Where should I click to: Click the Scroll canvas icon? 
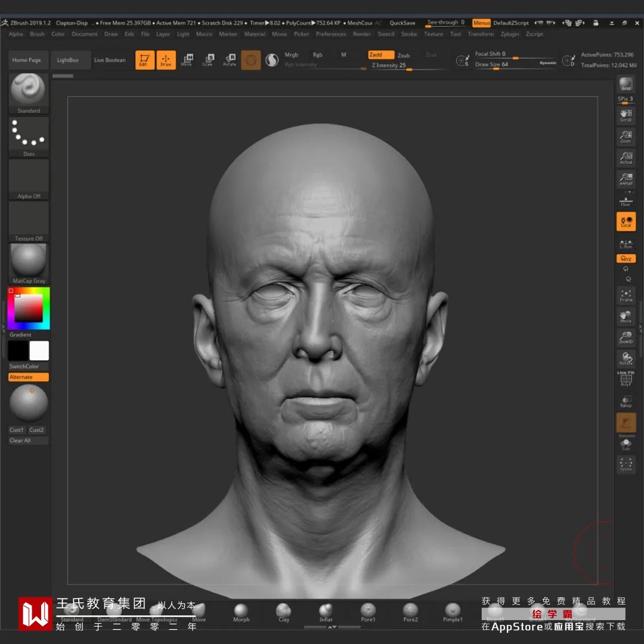tap(626, 116)
